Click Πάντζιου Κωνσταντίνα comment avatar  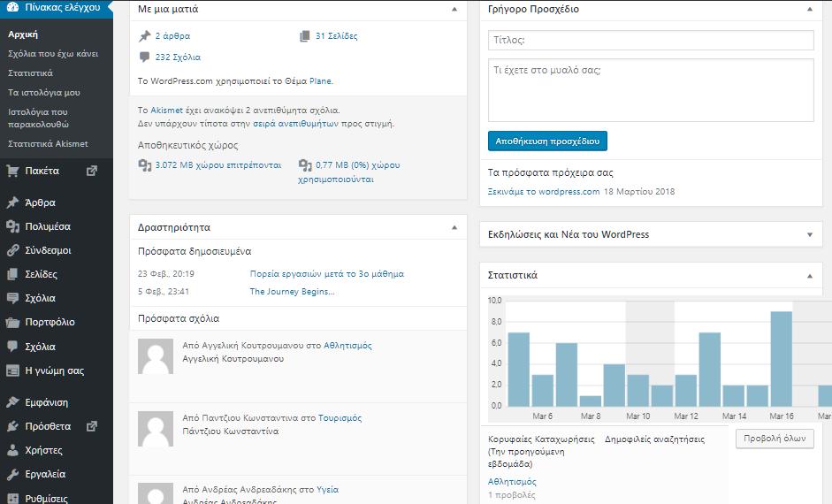[156, 429]
